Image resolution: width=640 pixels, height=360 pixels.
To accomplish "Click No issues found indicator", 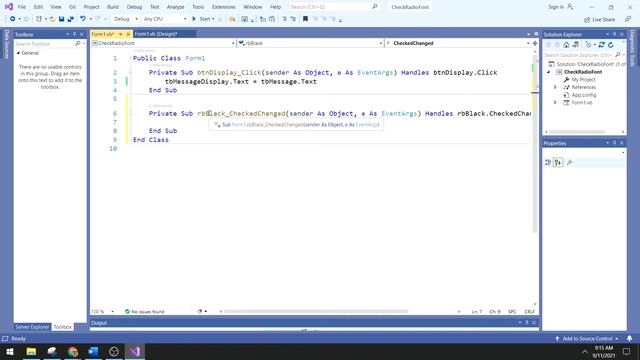I will 144,311.
